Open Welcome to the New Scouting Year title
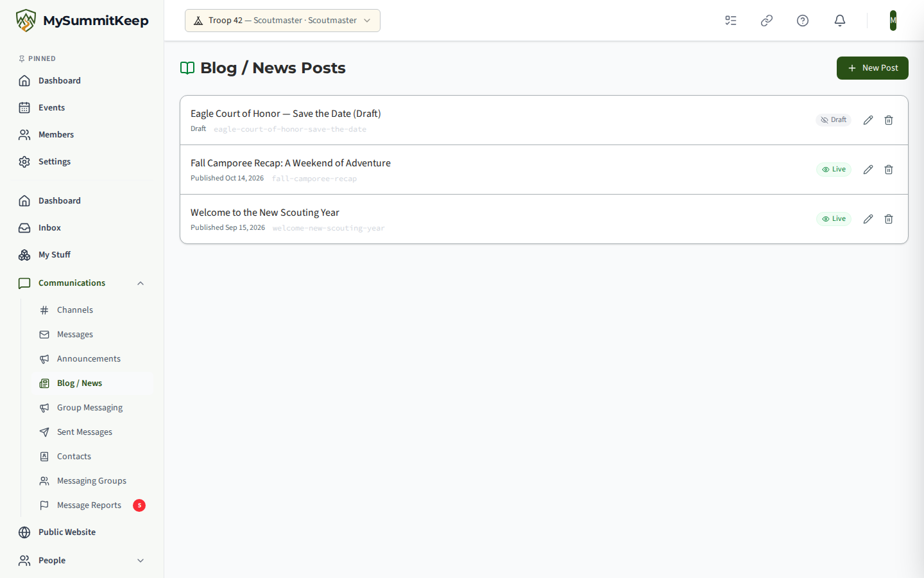This screenshot has height=578, width=924. pos(265,213)
